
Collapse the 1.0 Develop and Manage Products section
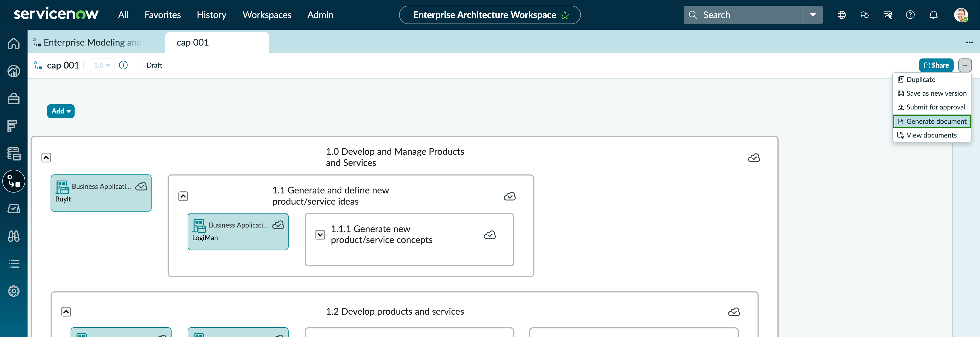[x=46, y=157]
